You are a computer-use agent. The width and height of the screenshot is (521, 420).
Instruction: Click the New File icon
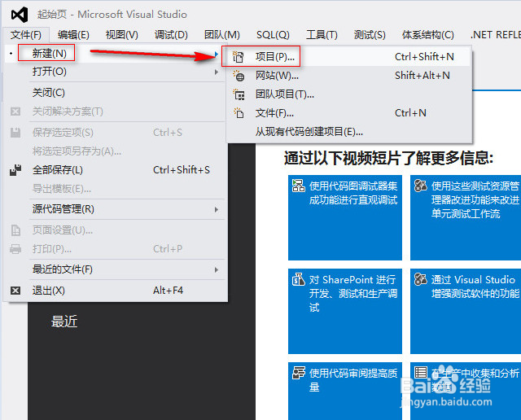(x=239, y=113)
